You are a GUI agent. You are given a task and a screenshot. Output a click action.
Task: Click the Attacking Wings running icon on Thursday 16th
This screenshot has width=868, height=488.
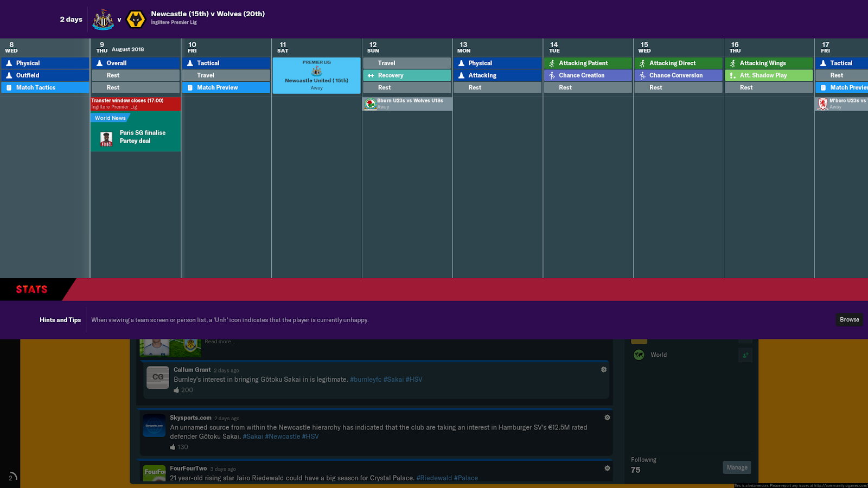click(x=732, y=63)
